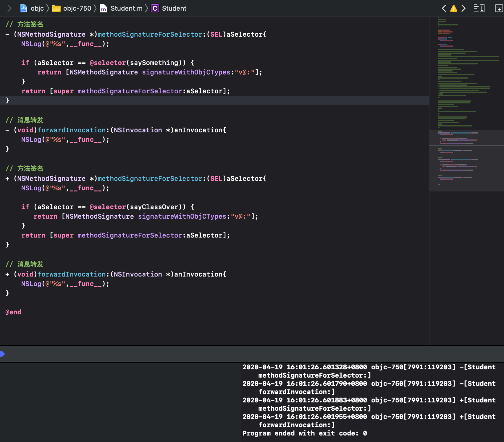Click the class-method forwardInvocation declaration
The width and height of the screenshot is (504, 442).
(116, 274)
